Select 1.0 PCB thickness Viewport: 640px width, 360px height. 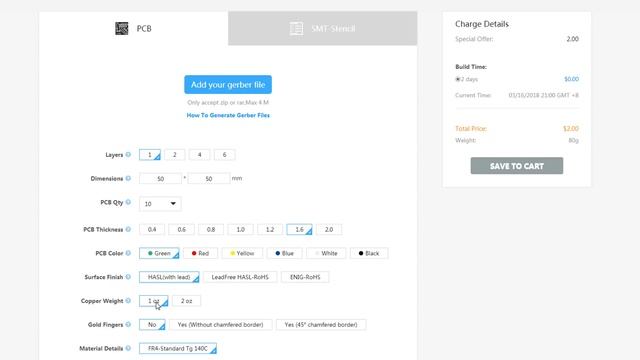coord(240,229)
